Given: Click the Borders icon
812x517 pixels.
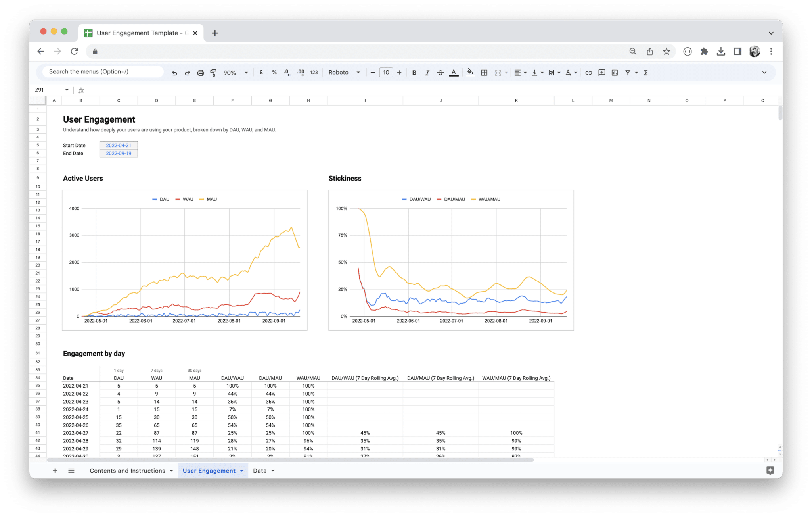Looking at the screenshot, I should tap(484, 72).
